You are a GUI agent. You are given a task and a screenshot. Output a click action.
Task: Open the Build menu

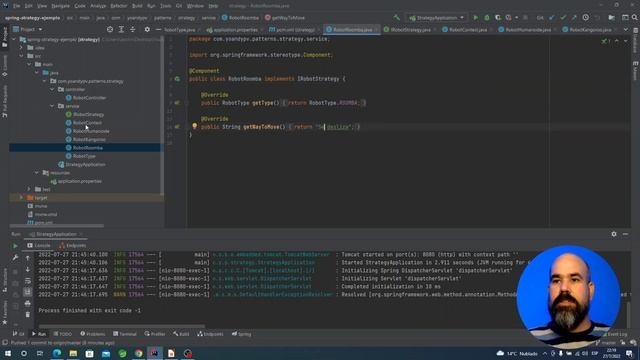pyautogui.click(x=137, y=6)
